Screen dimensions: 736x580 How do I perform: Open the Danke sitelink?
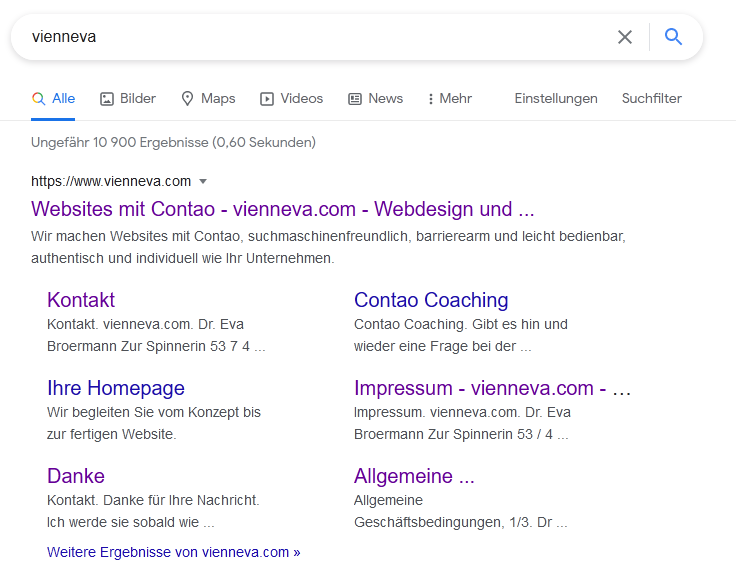(x=76, y=476)
